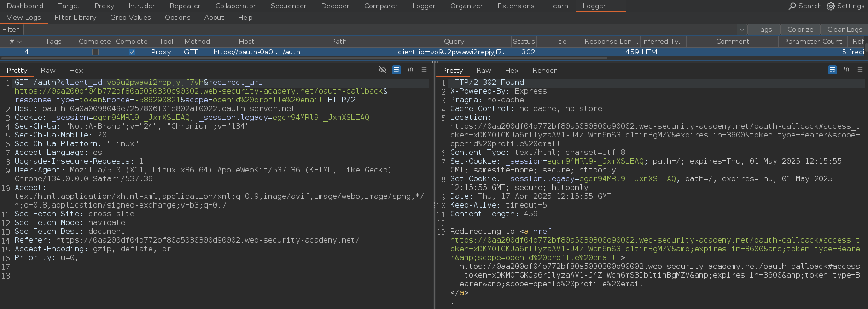Toggle word wrap icon in request panel
The height and width of the screenshot is (309, 868).
(396, 70)
